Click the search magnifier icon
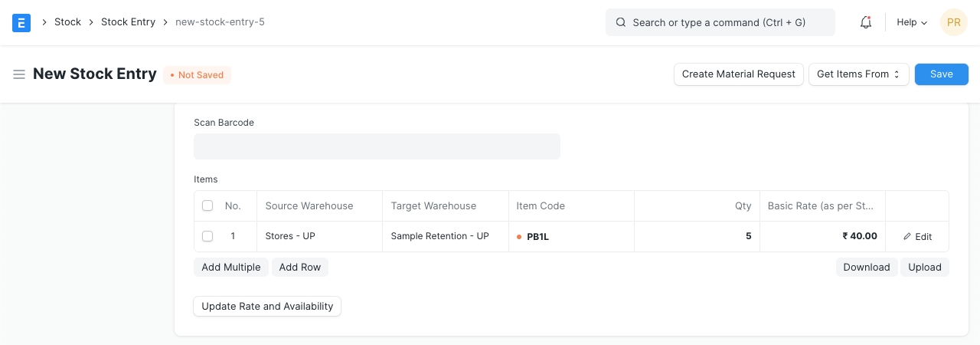 point(621,22)
